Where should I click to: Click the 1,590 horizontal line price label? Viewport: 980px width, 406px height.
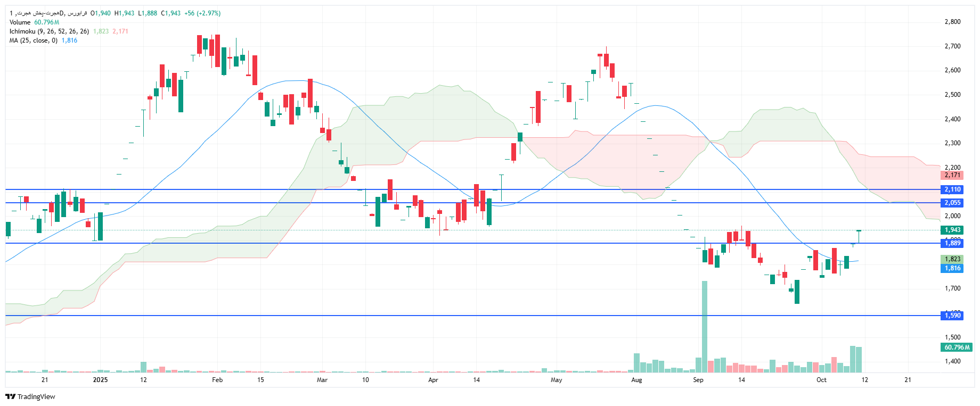point(952,316)
